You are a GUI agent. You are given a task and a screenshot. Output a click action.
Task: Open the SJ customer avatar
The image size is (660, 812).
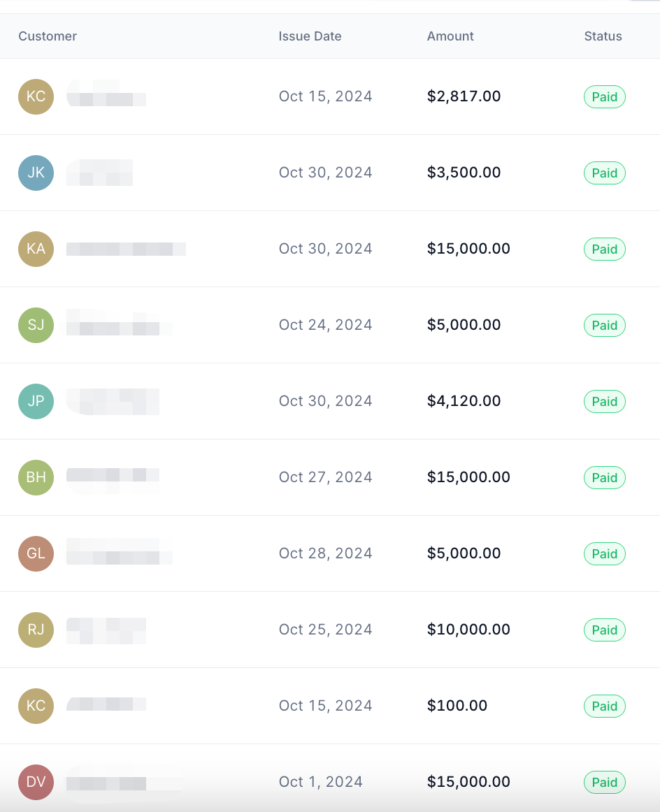point(36,325)
